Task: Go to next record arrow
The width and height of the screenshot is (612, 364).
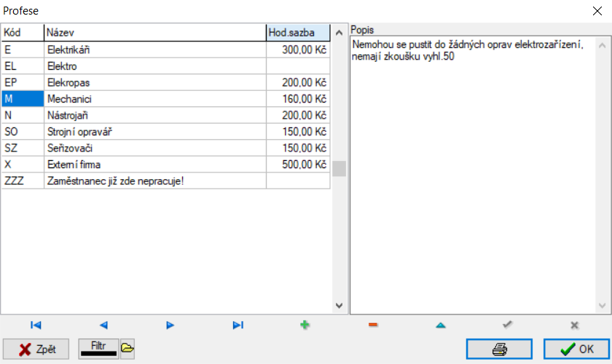Action: click(x=170, y=325)
